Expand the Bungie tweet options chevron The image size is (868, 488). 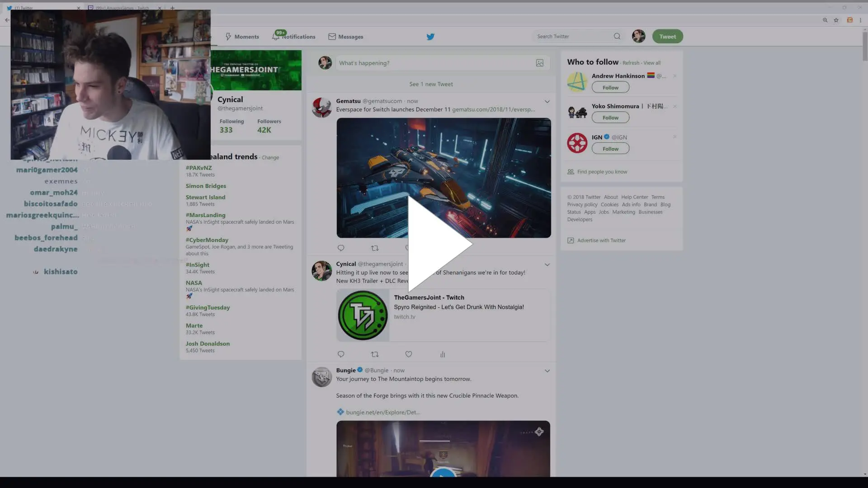pos(547,371)
